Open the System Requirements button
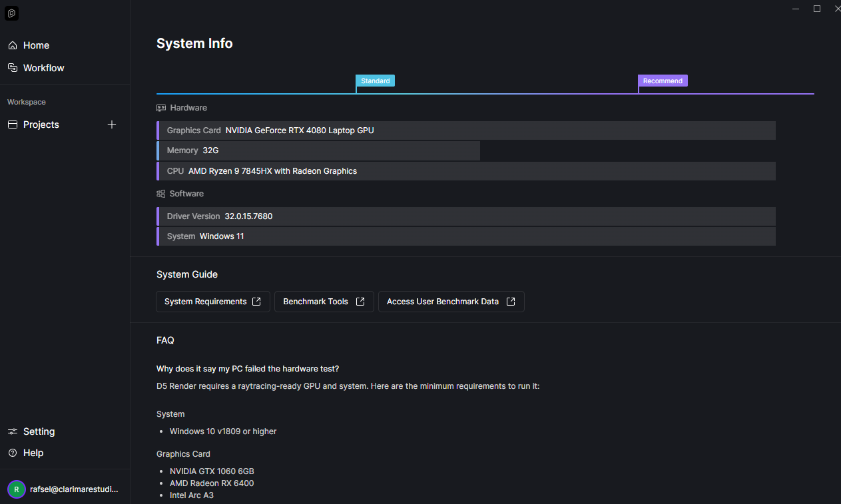The height and width of the screenshot is (504, 841). pos(213,302)
